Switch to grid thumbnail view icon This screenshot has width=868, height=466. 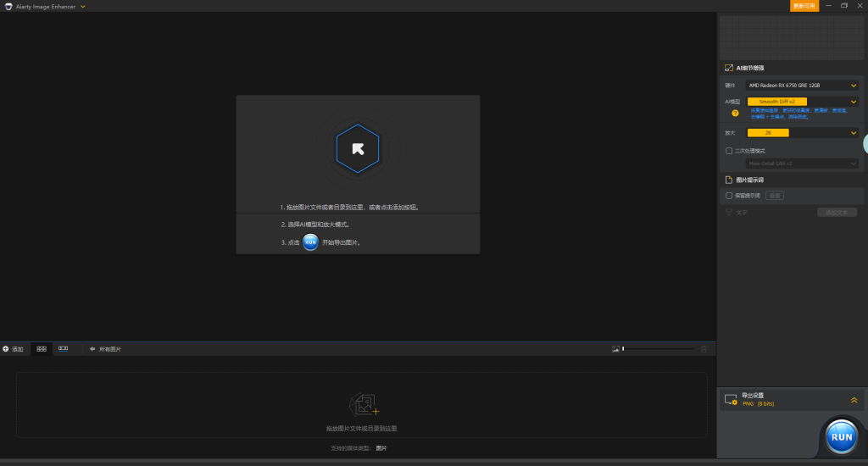[42, 349]
